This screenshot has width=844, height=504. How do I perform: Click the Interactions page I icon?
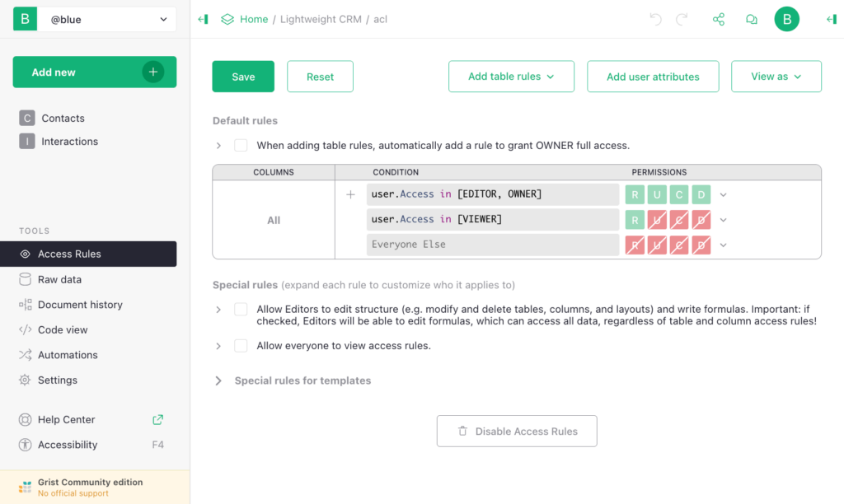27,141
